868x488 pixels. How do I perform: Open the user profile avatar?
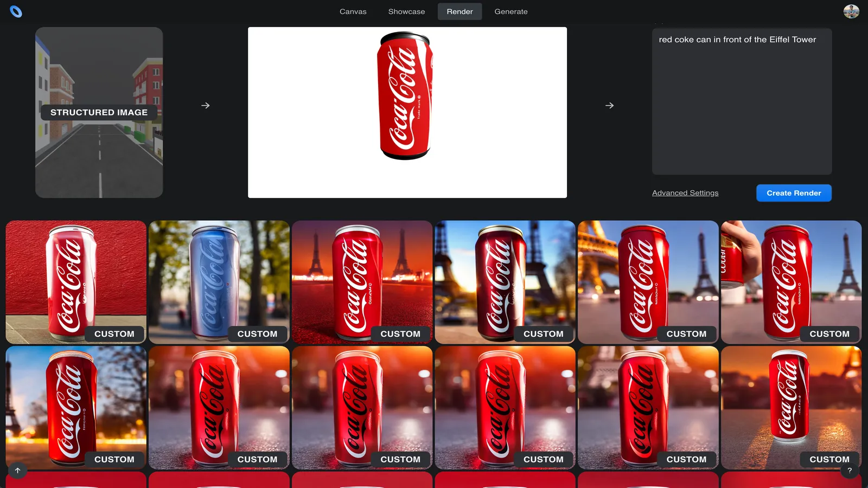[x=851, y=11]
